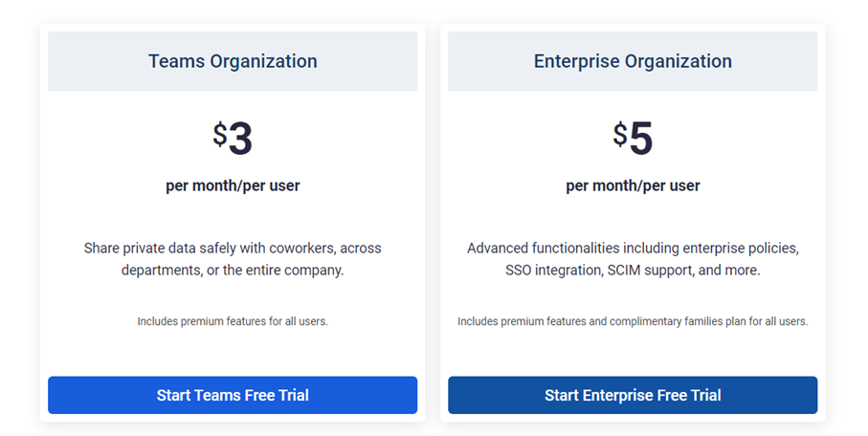This screenshot has width=868, height=436.
Task: Click the dollar sign beside the 3
Action: coord(220,135)
